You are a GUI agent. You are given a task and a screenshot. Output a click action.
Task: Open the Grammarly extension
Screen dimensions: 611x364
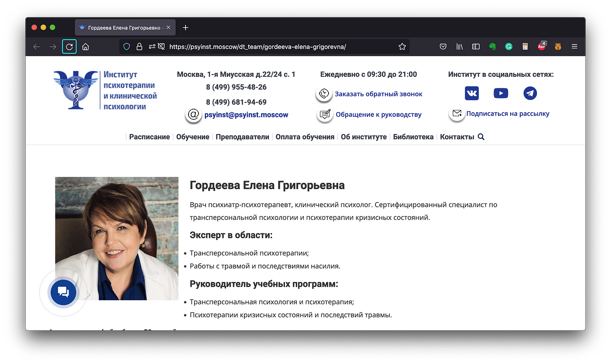coord(508,47)
